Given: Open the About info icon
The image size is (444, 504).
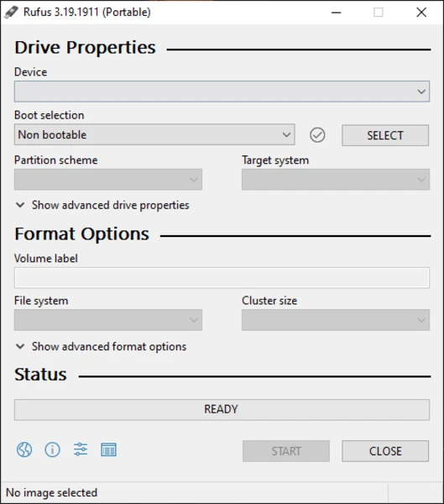Looking at the screenshot, I should tap(52, 449).
